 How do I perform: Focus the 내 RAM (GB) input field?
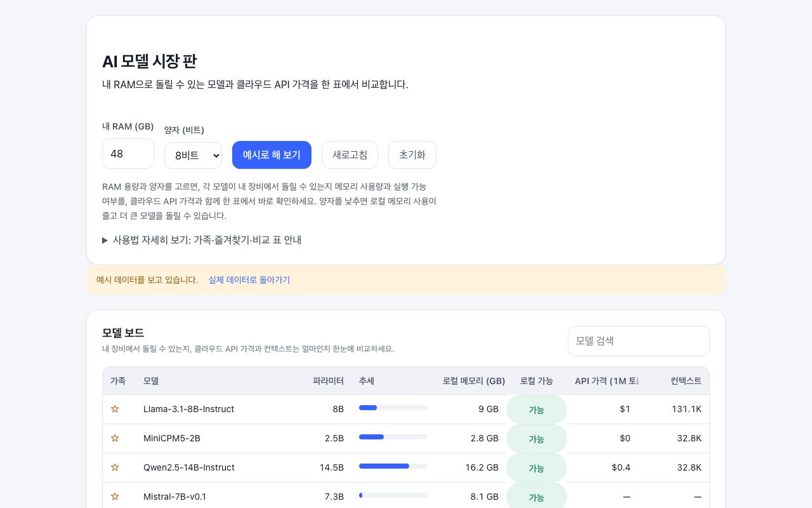[128, 154]
